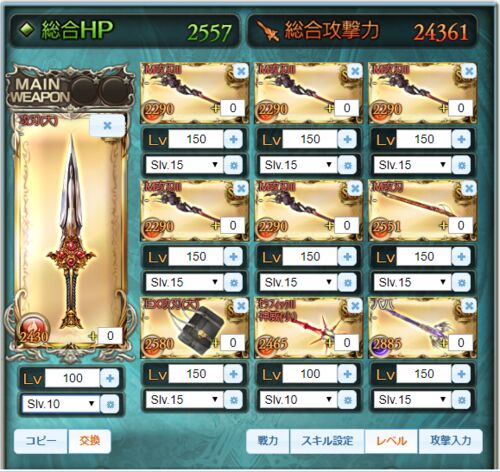Remove the main weapon with its X icon
The image size is (500, 472).
pos(107,126)
